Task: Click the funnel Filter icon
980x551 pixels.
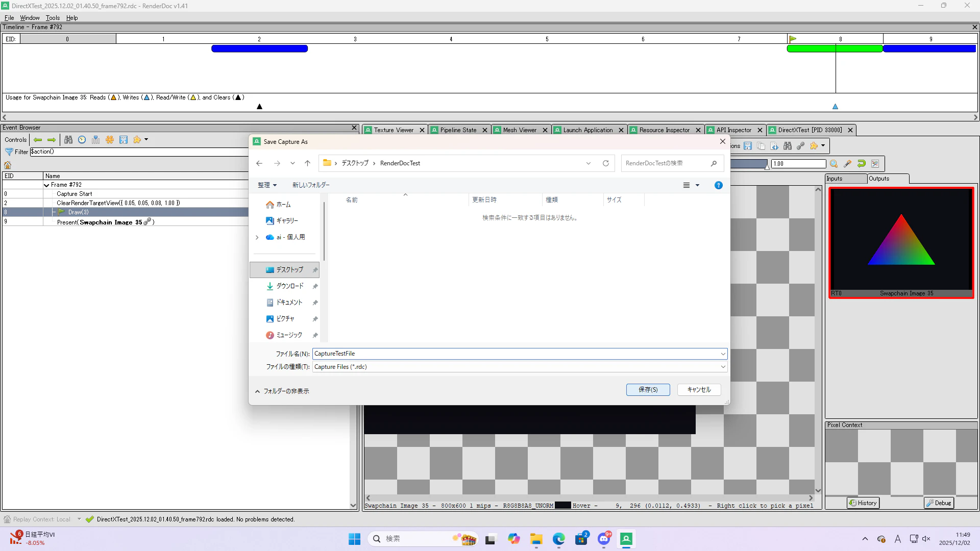Action: coord(9,152)
